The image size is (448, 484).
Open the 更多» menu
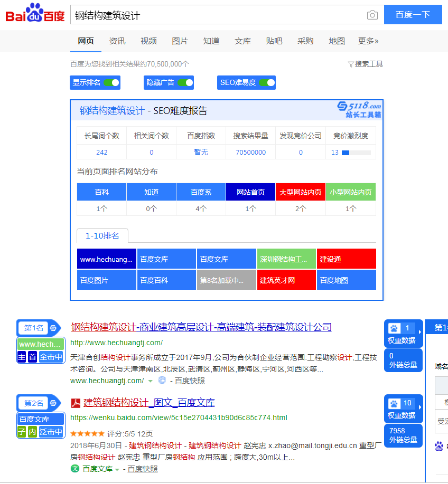click(x=368, y=41)
